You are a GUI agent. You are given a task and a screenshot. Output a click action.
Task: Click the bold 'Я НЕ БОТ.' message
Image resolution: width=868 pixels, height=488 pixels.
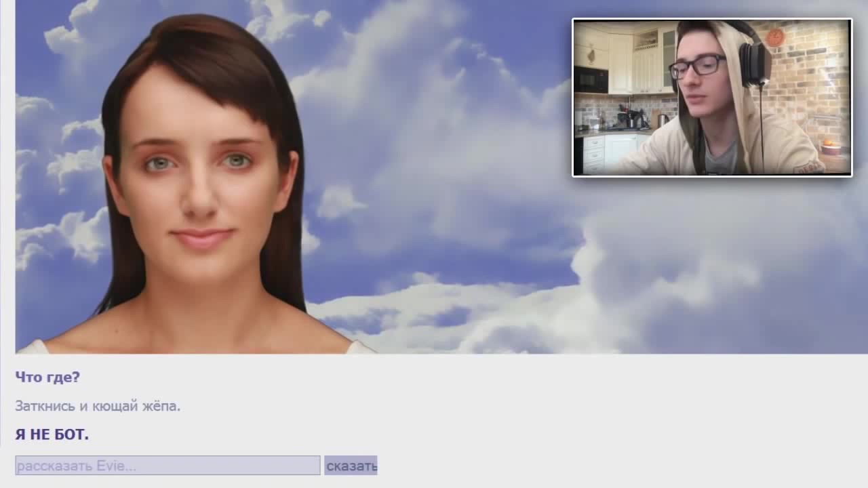52,435
